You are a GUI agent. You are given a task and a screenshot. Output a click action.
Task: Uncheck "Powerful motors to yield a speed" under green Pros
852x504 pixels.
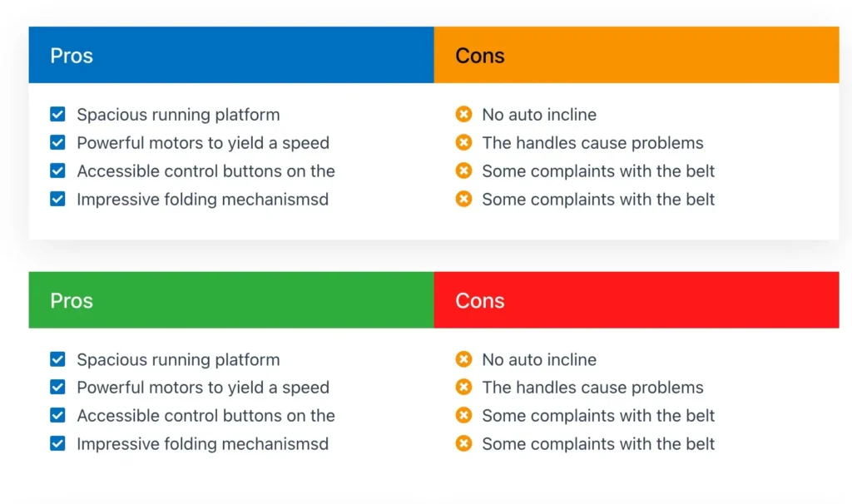point(57,388)
